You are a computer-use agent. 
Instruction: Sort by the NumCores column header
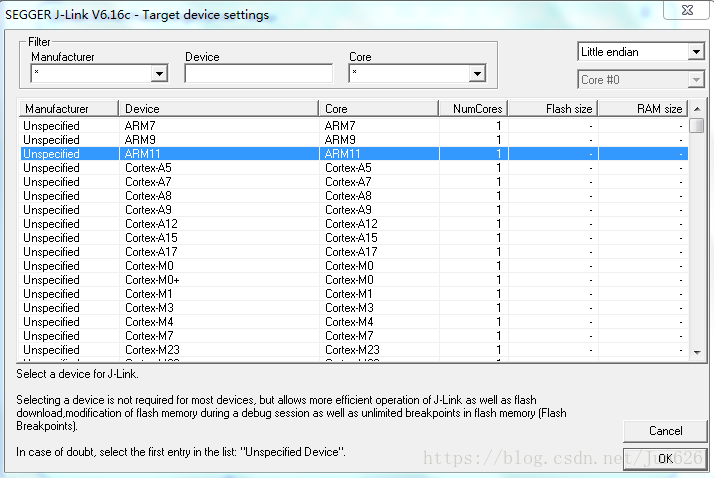pyautogui.click(x=474, y=109)
